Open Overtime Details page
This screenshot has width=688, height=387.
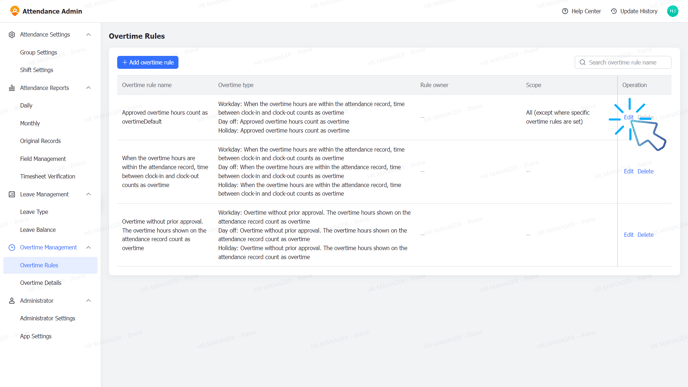pos(40,283)
